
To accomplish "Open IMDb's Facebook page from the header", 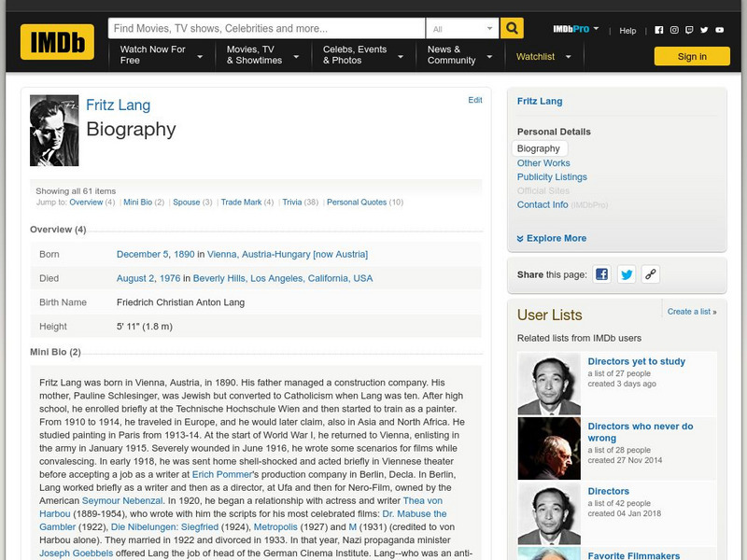I will pyautogui.click(x=659, y=29).
